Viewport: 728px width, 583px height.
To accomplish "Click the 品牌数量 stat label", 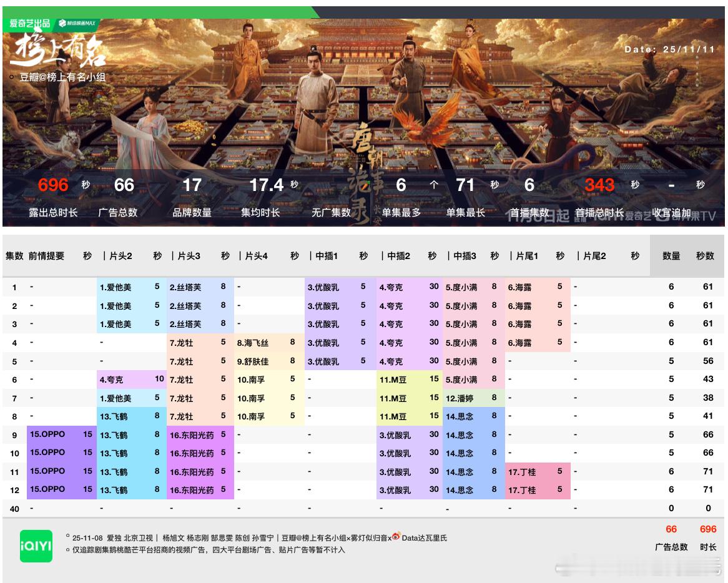I will tap(192, 213).
